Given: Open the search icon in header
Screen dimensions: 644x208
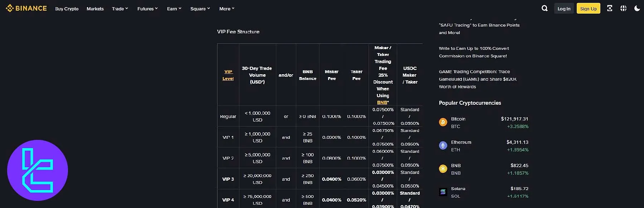Looking at the screenshot, I should click(545, 8).
